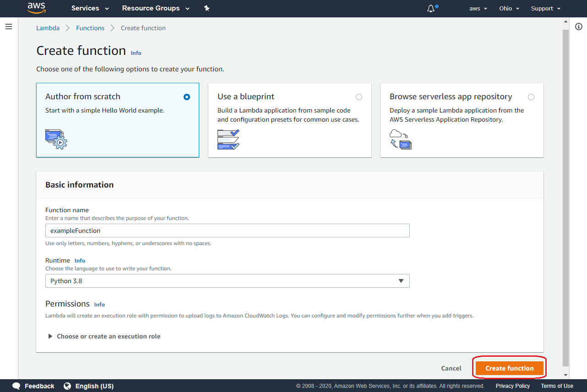Click the Basic information heading text
The width and height of the screenshot is (587, 392).
(80, 185)
